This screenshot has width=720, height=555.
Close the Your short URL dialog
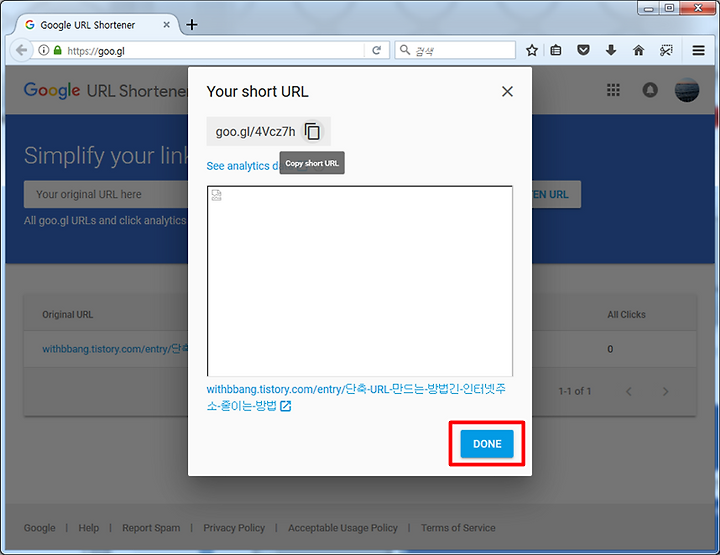coord(507,91)
